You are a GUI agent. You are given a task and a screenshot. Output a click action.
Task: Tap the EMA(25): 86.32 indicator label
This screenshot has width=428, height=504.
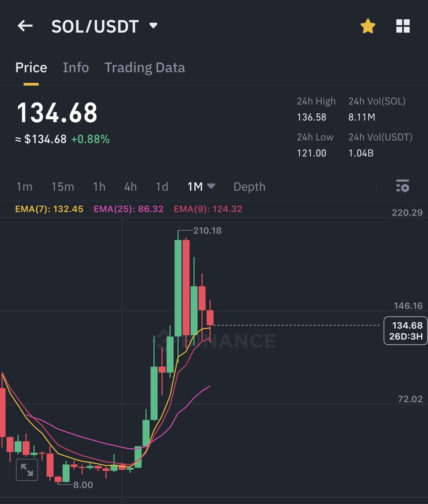coord(129,209)
